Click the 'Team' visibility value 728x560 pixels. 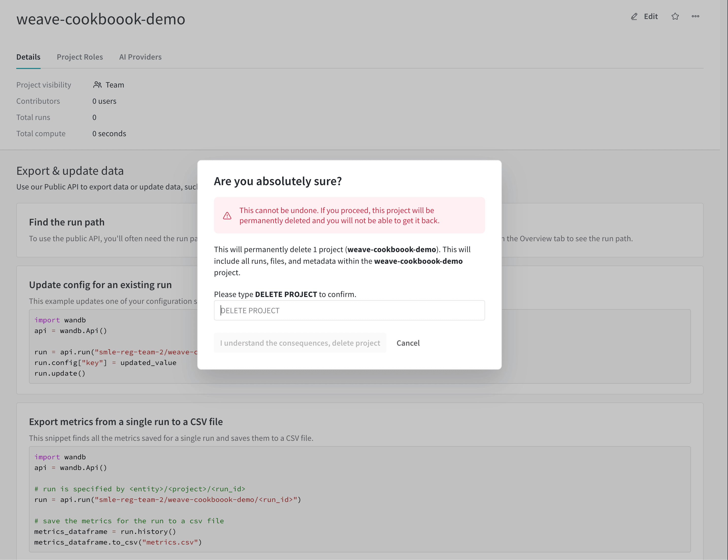point(115,85)
